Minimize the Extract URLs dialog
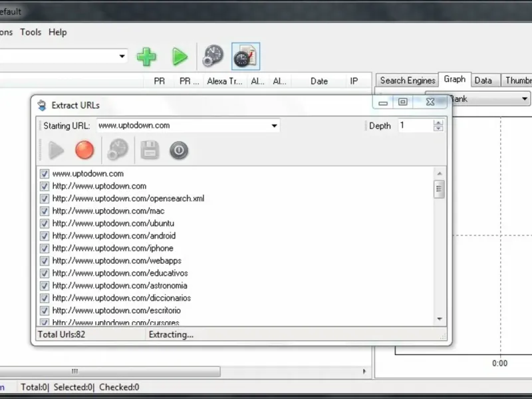 (383, 102)
